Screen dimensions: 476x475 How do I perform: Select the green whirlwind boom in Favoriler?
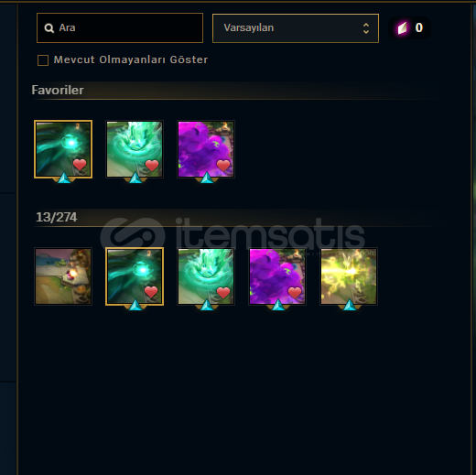tap(135, 149)
